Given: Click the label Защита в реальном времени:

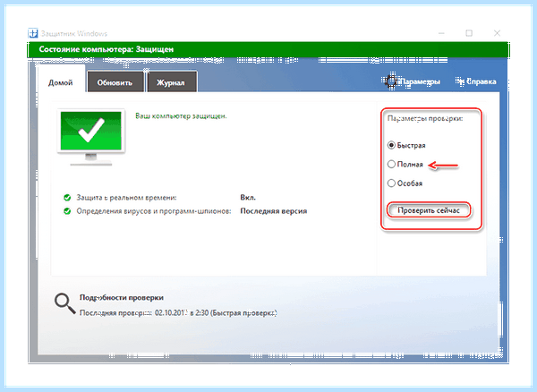Looking at the screenshot, I should (x=126, y=198).
